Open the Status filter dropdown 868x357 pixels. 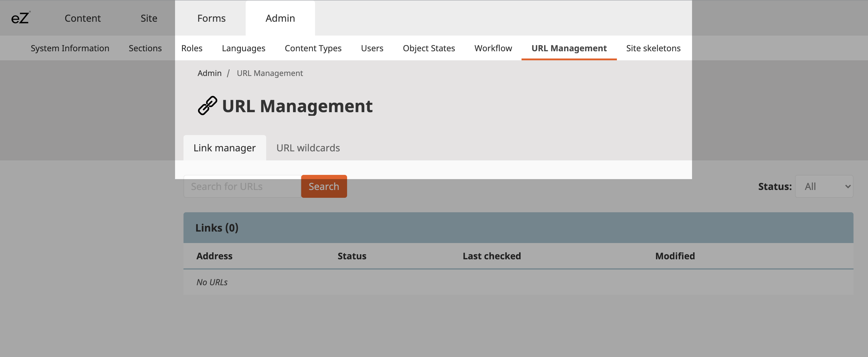pyautogui.click(x=824, y=186)
